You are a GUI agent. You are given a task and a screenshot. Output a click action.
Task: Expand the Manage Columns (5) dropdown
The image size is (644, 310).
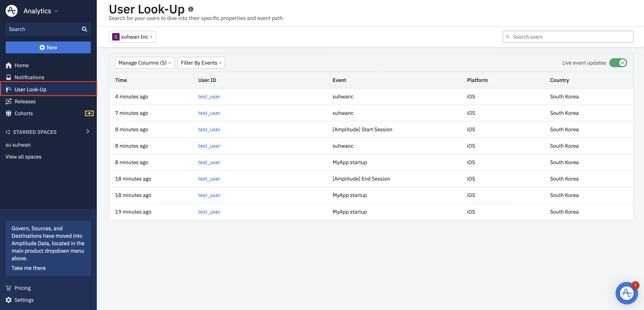coord(144,63)
